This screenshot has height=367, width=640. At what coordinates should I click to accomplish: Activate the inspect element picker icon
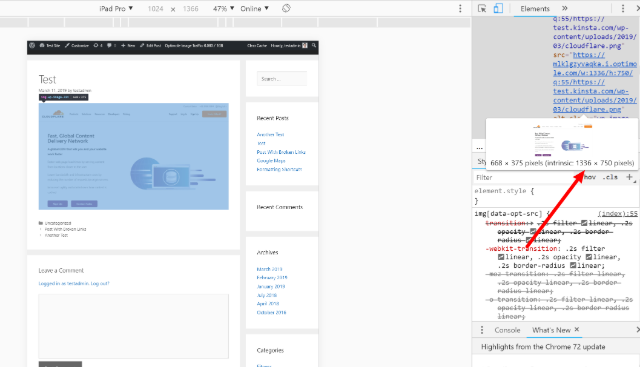coord(482,9)
